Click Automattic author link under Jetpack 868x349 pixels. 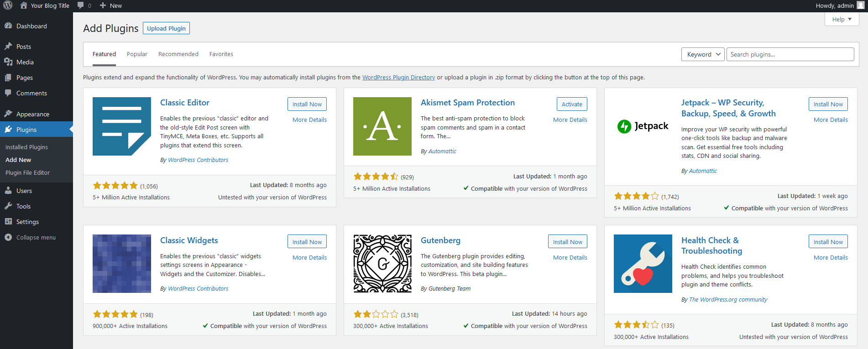click(703, 171)
